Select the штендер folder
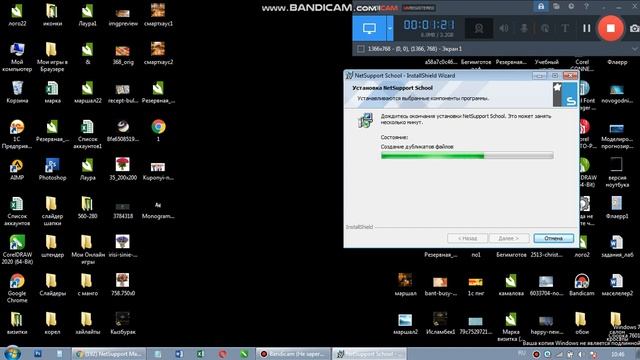The width and height of the screenshot is (640, 360). click(52, 246)
